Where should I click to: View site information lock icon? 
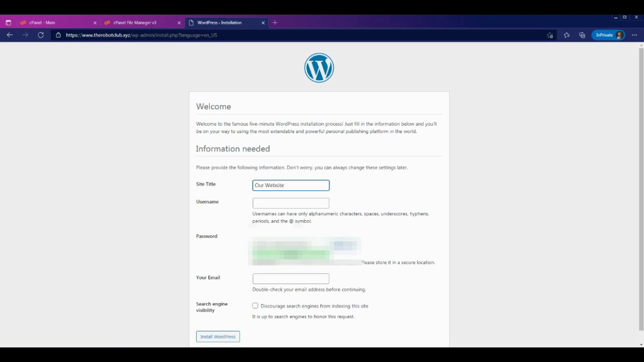pos(58,35)
